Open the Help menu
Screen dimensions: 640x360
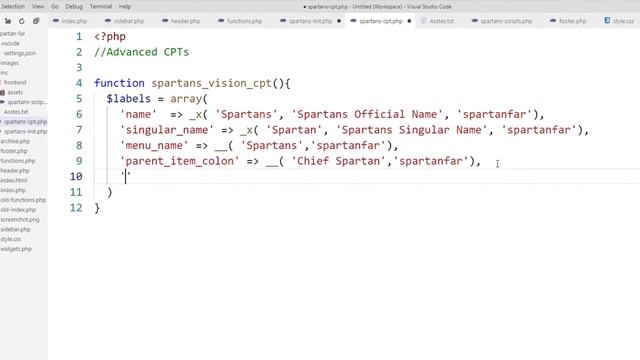pyautogui.click(x=125, y=7)
